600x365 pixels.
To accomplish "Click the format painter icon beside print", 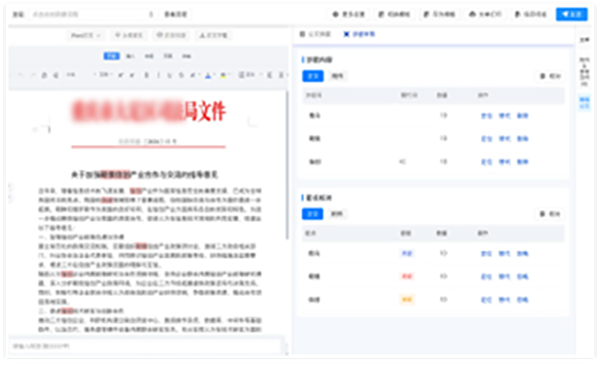I will [56, 75].
